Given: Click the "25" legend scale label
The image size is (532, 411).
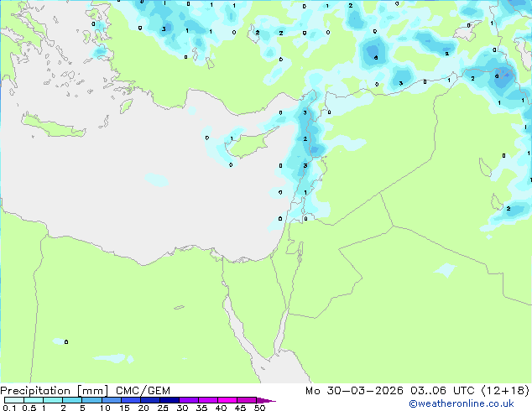Looking at the screenshot, I should 163,408.
